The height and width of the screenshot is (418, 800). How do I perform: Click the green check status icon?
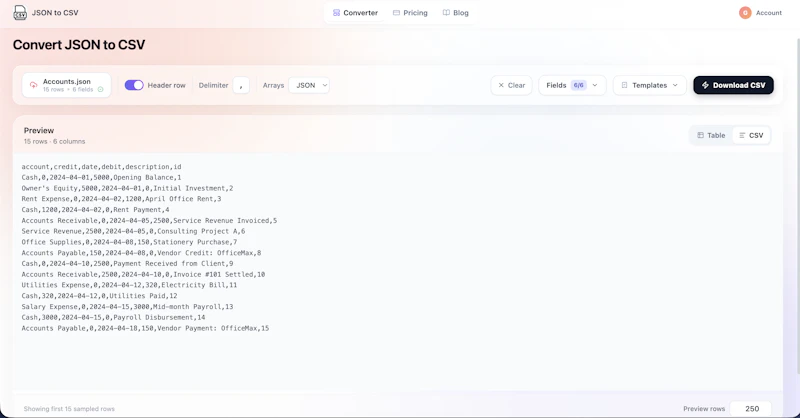point(101,89)
